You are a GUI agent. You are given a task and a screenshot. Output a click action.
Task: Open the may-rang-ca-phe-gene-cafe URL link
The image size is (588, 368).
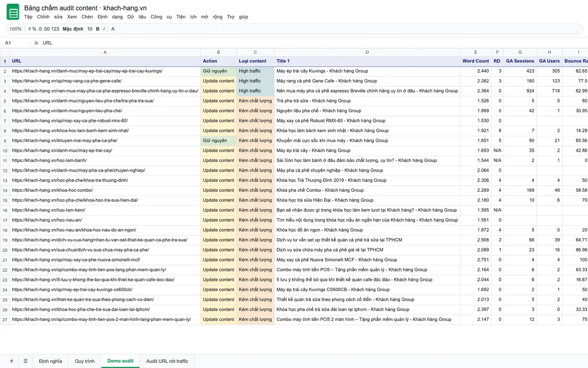pyautogui.click(x=67, y=81)
